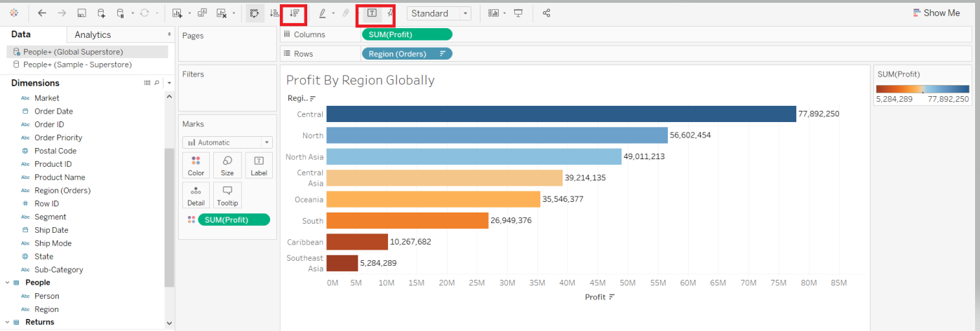Switch to the Data tab
980x331 pixels.
tap(21, 34)
